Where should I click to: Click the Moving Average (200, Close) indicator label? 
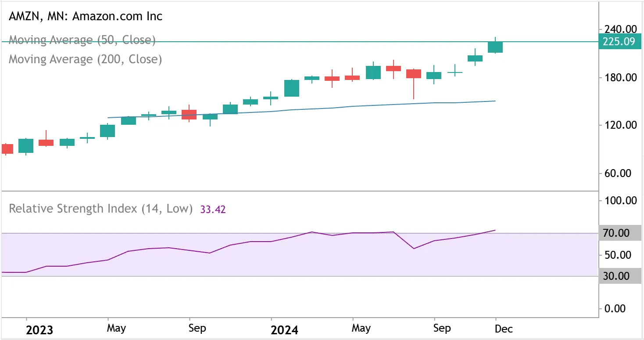coord(84,59)
